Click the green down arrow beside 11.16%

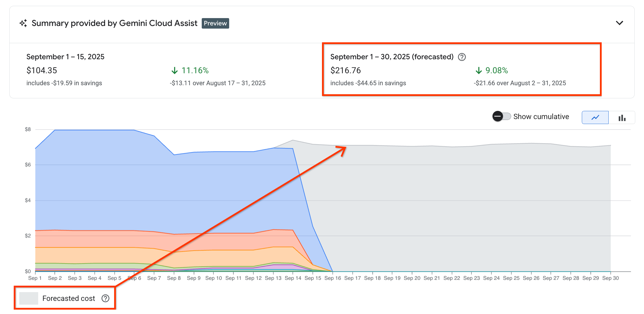tap(175, 71)
